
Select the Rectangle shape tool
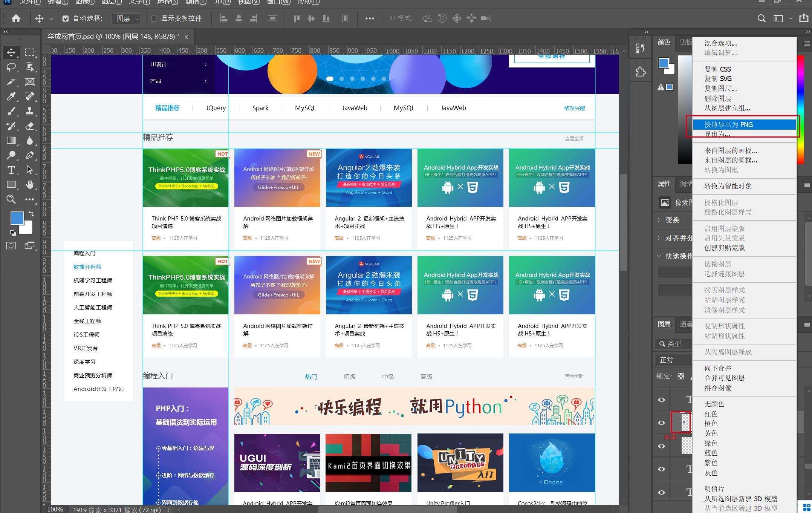pos(11,184)
